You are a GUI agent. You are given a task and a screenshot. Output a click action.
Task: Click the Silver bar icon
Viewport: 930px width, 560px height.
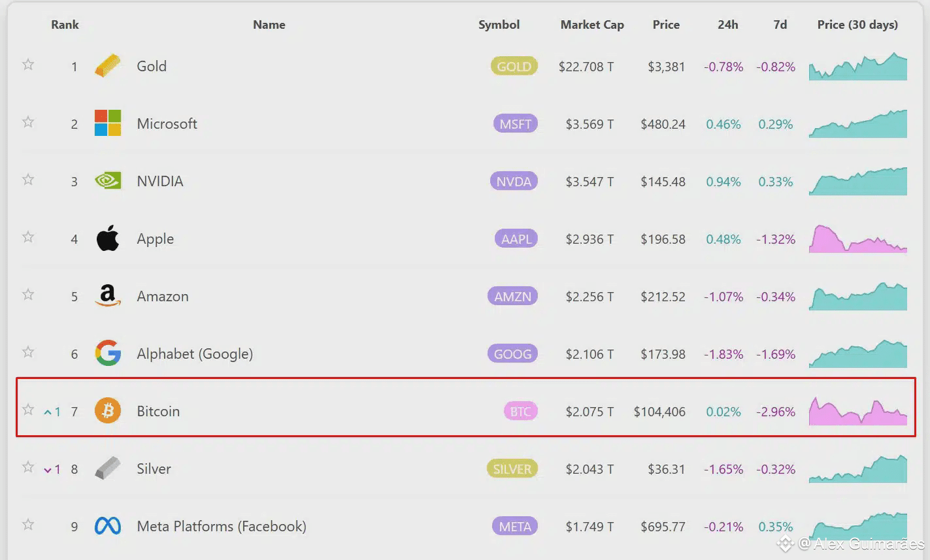click(108, 468)
